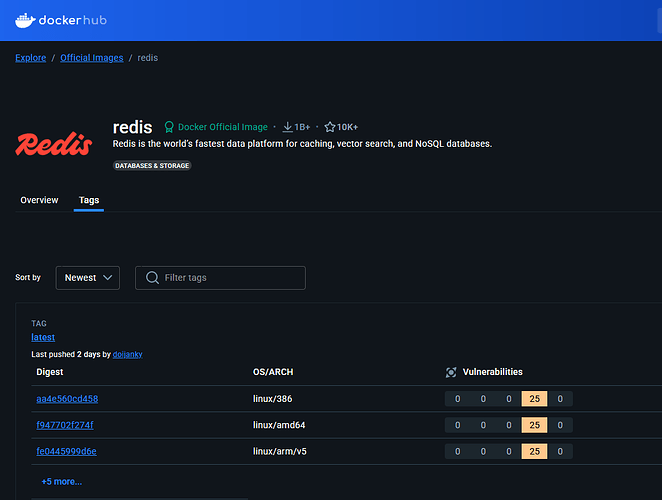Click the first critical count 0 for linux/386

458,399
